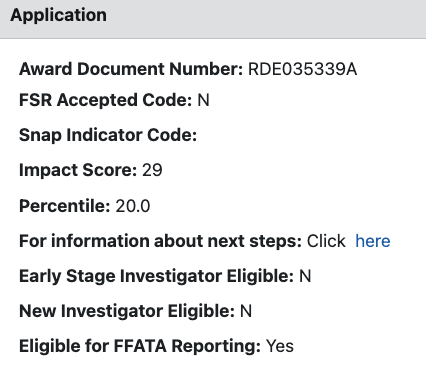Click the Award Document Number label
426x374 pixels.
click(131, 69)
